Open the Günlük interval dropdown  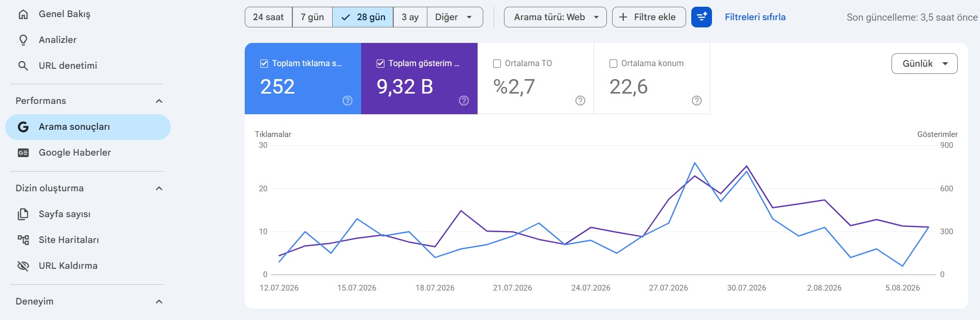pyautogui.click(x=925, y=64)
